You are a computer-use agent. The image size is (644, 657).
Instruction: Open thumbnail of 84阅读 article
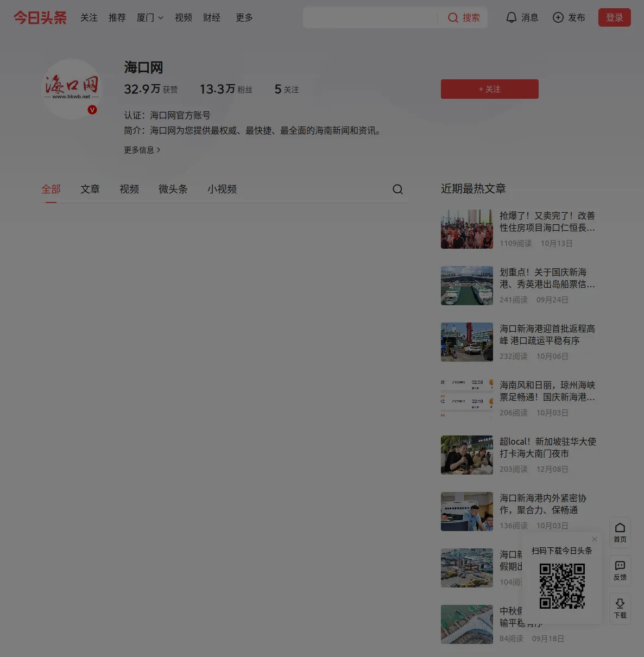[467, 624]
